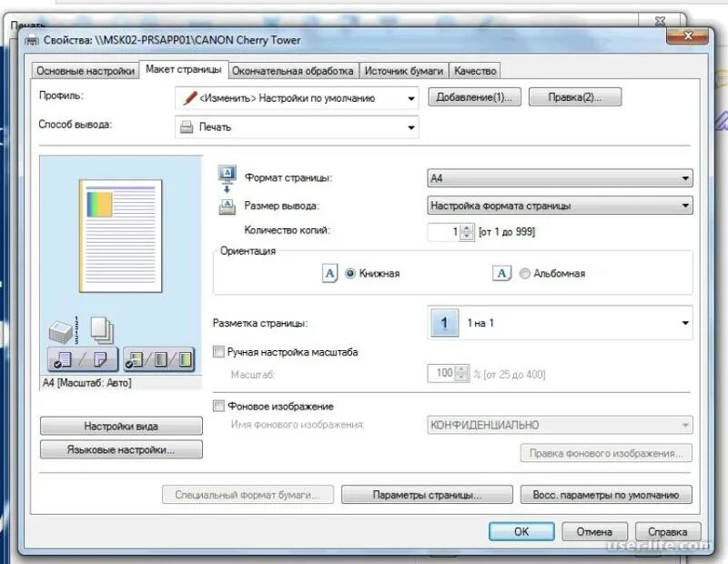Enable Ручная настройка масштаба checkbox

click(218, 352)
